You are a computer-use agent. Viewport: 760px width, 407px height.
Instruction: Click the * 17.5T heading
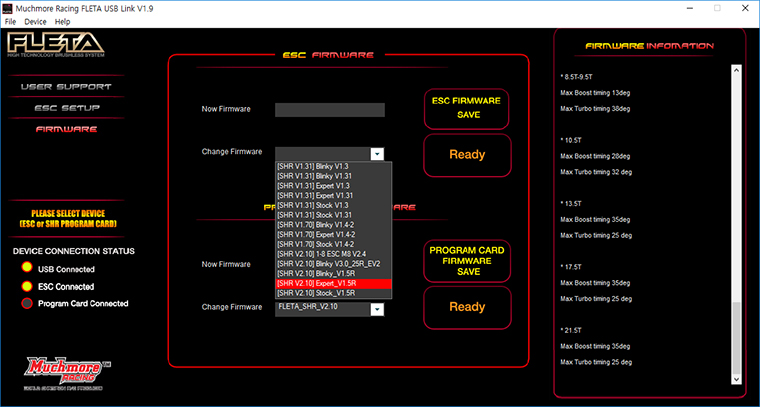571,267
